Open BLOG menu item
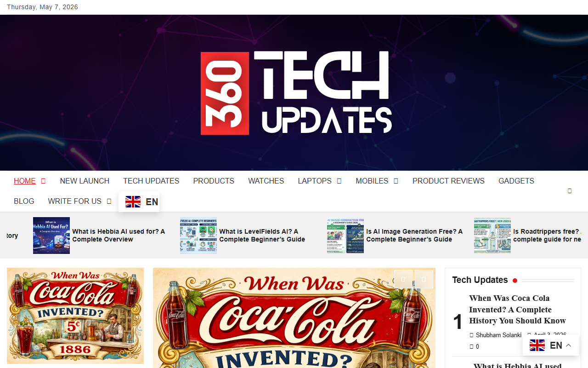Screen dimensions: 588x368 click(24, 201)
